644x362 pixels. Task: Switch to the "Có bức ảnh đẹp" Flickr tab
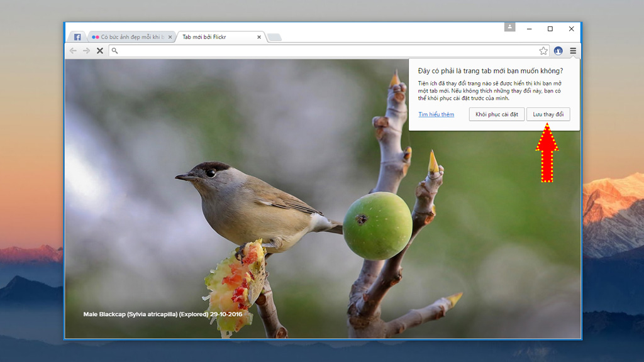click(129, 37)
